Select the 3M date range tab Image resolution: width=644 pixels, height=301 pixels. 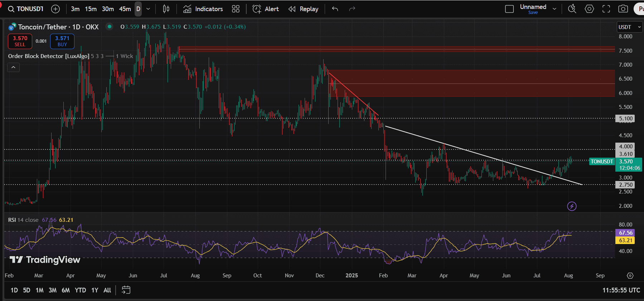pos(53,290)
